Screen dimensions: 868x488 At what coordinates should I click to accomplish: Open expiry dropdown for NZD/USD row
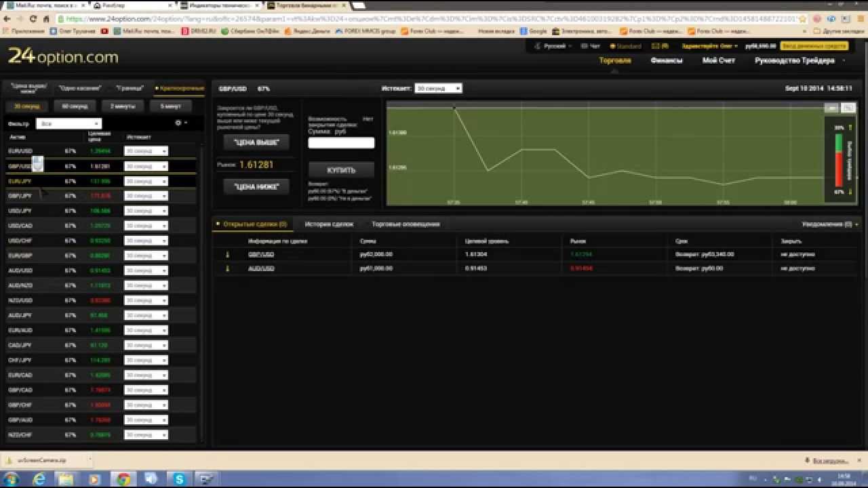click(x=146, y=300)
